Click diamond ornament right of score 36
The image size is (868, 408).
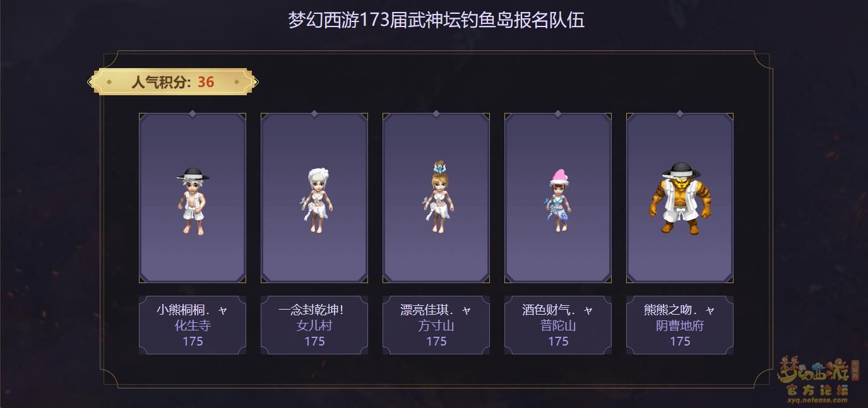[237, 82]
